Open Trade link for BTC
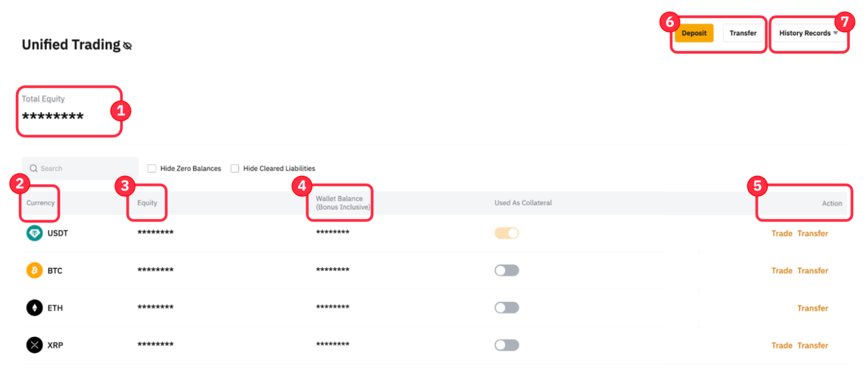This screenshot has width=868, height=380. [782, 271]
